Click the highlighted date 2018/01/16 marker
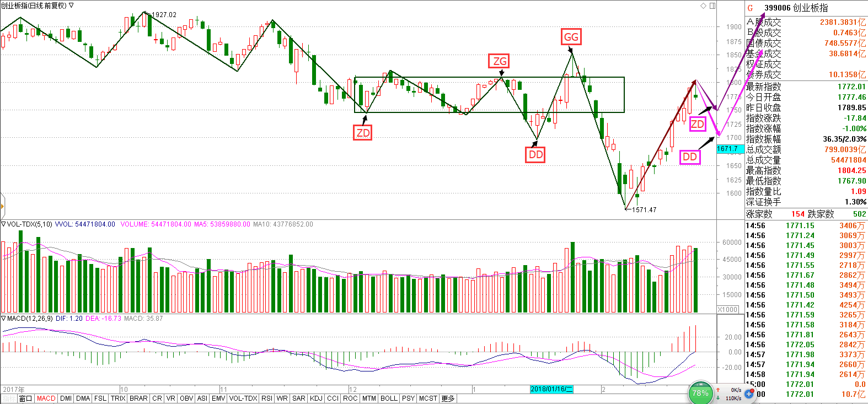The image size is (868, 404). point(551,389)
